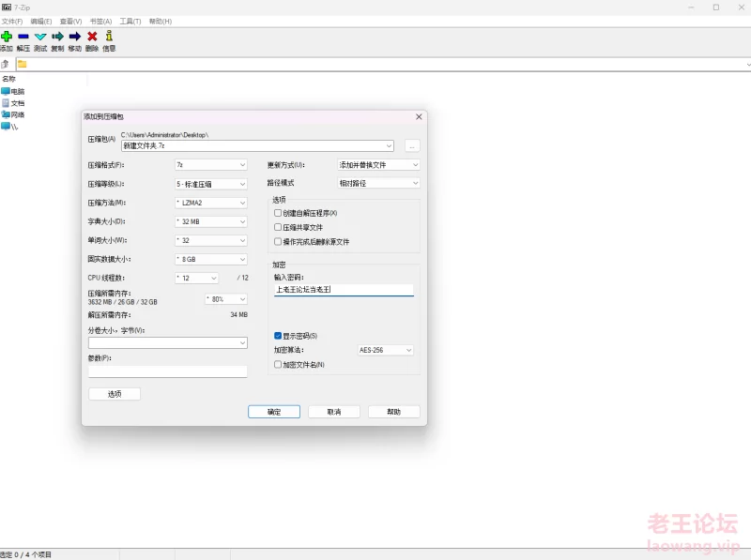Click the browse (...) button next to archive name
Image resolution: width=751 pixels, height=560 pixels.
pos(412,146)
